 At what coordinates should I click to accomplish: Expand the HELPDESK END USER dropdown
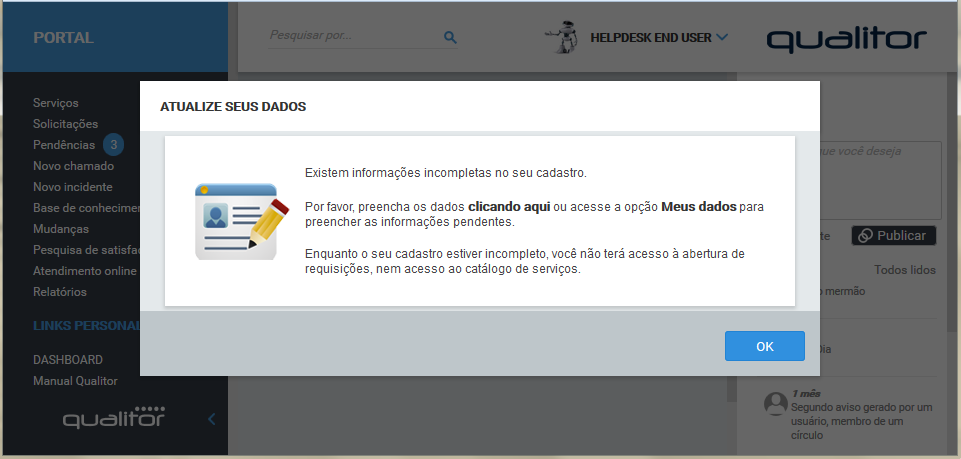tap(721, 37)
